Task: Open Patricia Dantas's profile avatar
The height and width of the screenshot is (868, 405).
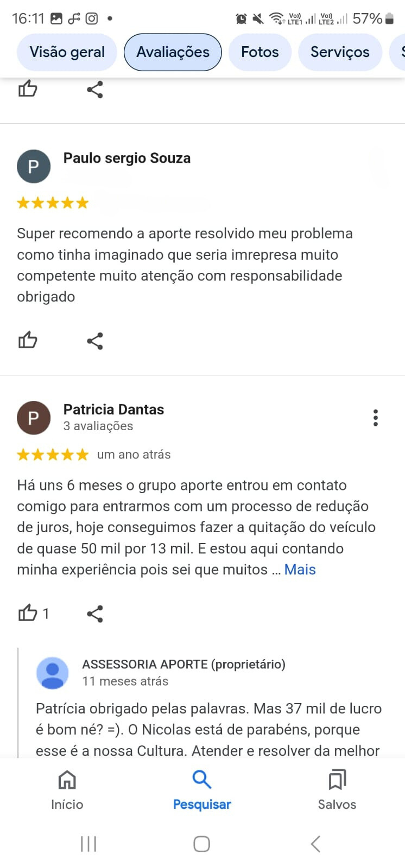Action: tap(34, 418)
